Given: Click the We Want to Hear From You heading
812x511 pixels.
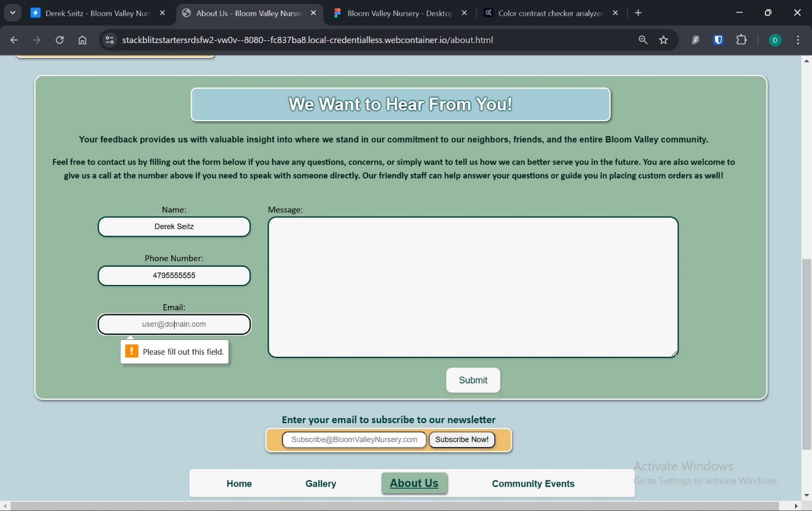Looking at the screenshot, I should 401,104.
